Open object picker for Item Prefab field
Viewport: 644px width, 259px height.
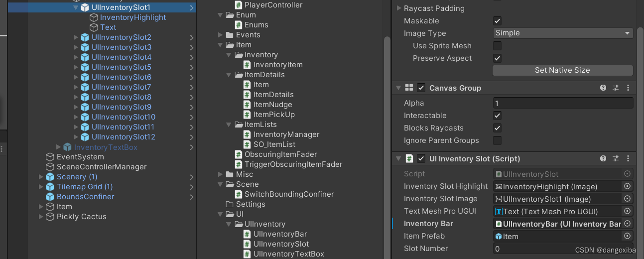coord(628,236)
